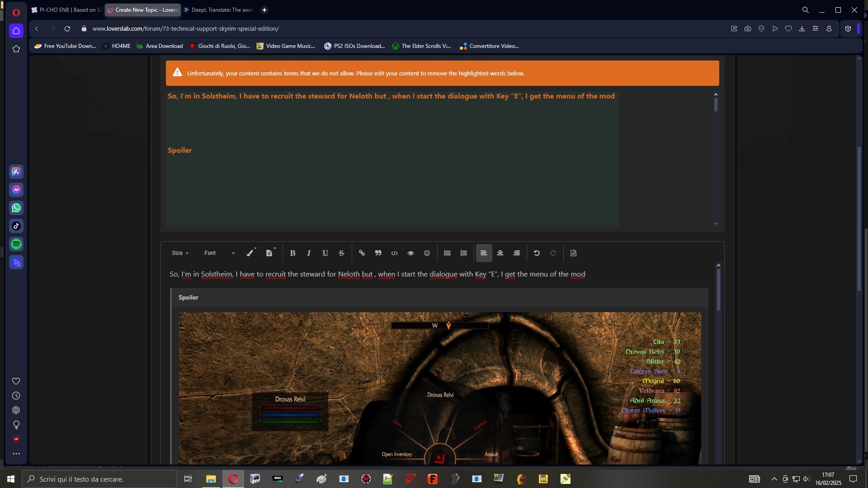The image size is (868, 488).
Task: Open the PS2 ISOs Download bookmark
Action: coord(355,46)
